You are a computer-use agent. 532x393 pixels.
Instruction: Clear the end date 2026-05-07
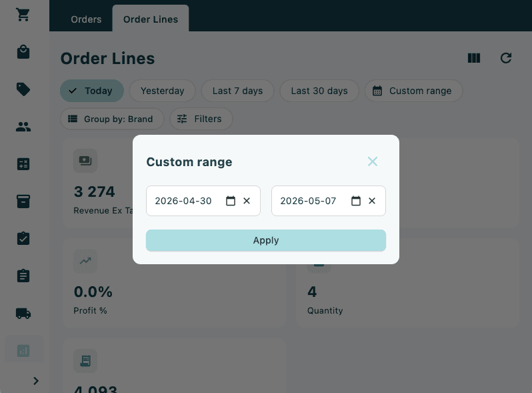pos(372,201)
